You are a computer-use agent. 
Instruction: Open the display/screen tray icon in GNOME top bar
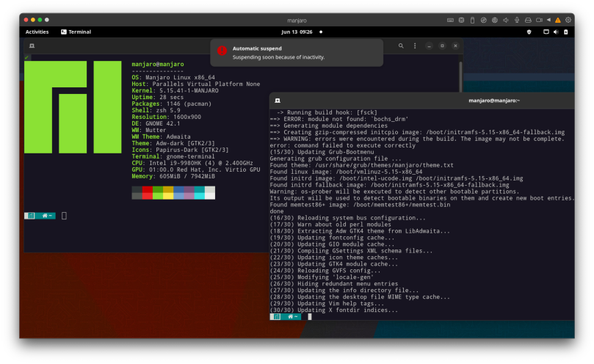546,32
